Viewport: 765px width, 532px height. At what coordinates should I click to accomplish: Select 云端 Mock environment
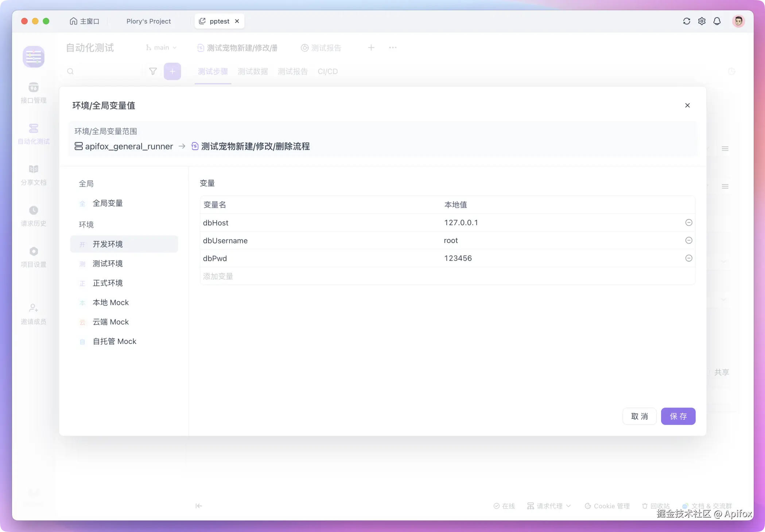110,322
